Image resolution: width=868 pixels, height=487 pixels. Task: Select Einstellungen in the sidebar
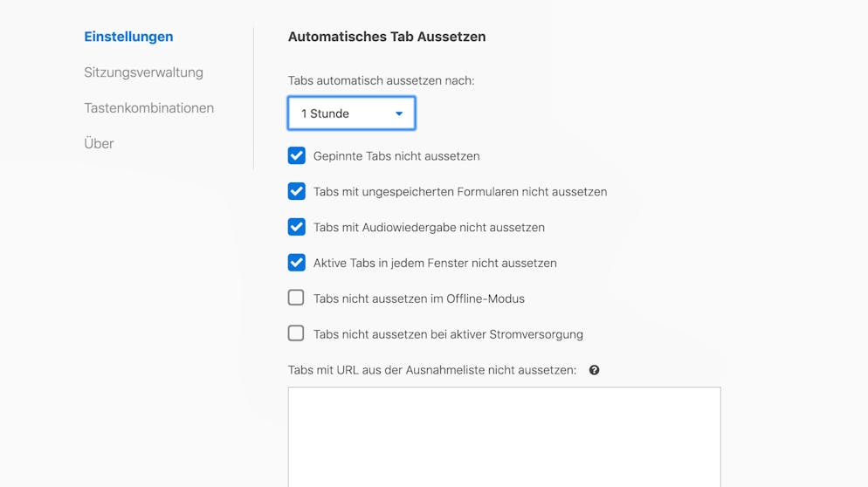(128, 37)
